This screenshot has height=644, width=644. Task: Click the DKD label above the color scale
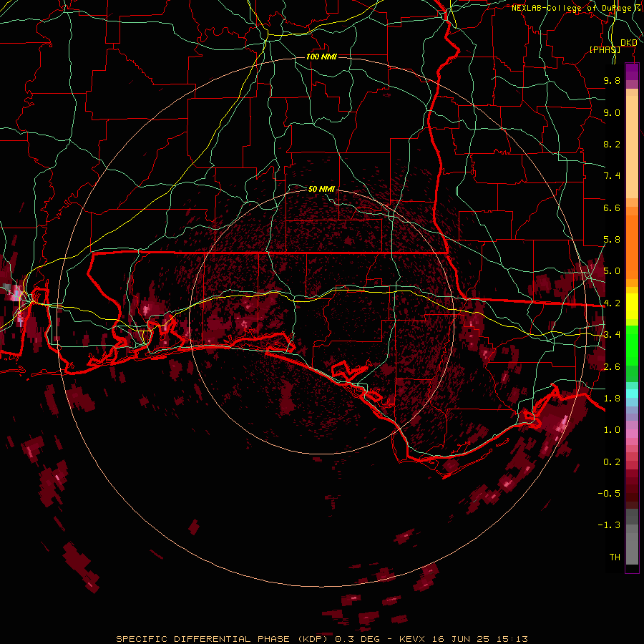628,43
